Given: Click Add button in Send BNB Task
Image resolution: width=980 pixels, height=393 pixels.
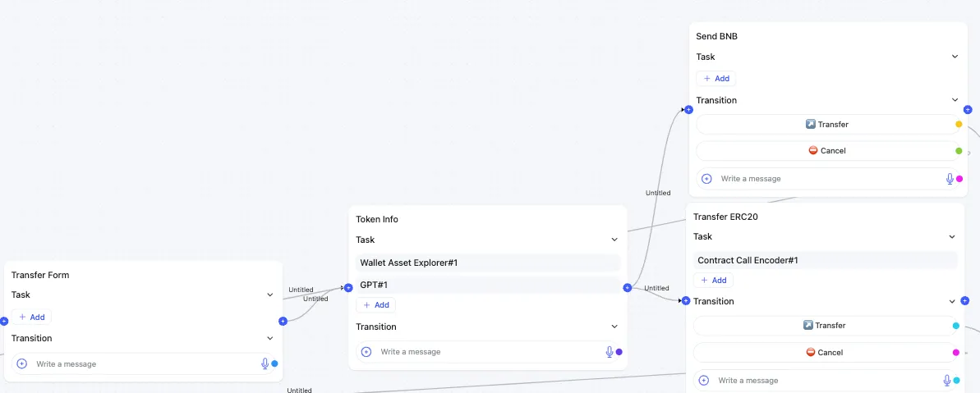Looking at the screenshot, I should [x=715, y=79].
